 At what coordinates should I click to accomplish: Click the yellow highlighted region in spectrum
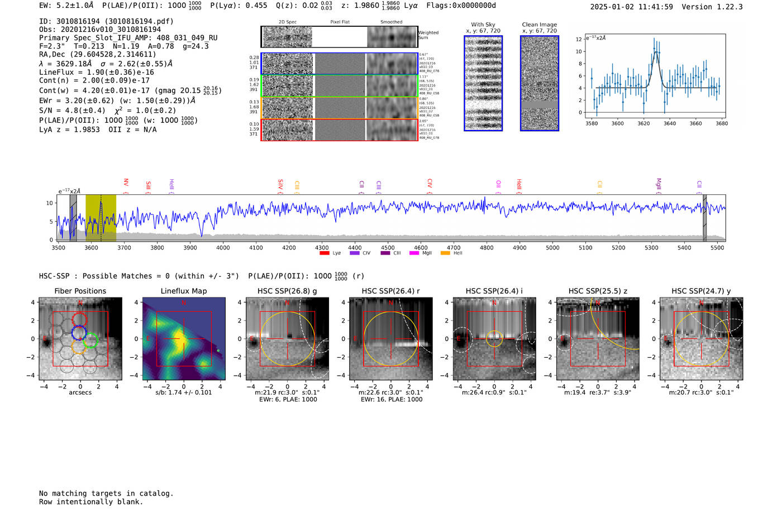pyautogui.click(x=101, y=218)
